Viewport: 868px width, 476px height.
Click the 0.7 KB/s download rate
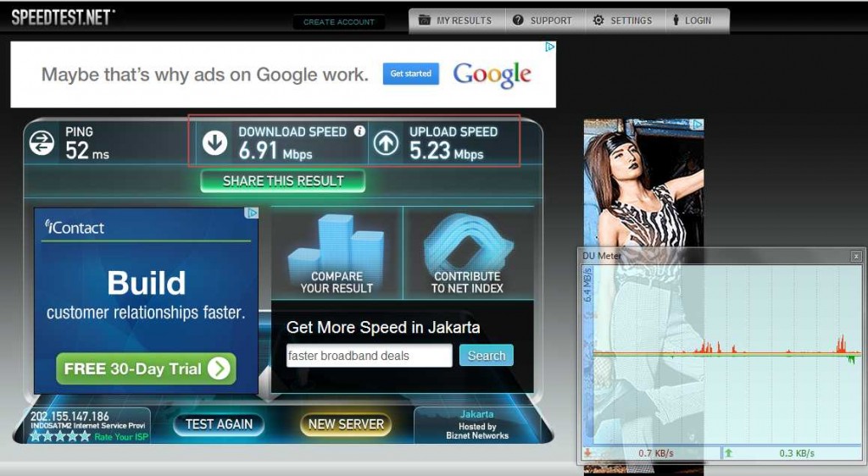point(656,453)
